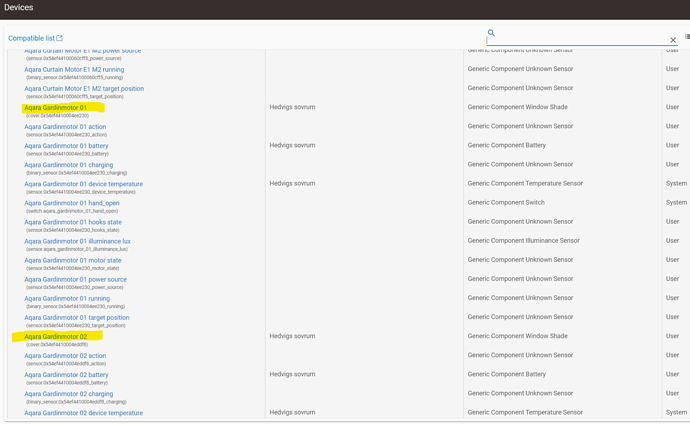The height and width of the screenshot is (424, 690).
Task: Select Aqara Gardinmotor 01 hooks state
Action: (x=72, y=222)
